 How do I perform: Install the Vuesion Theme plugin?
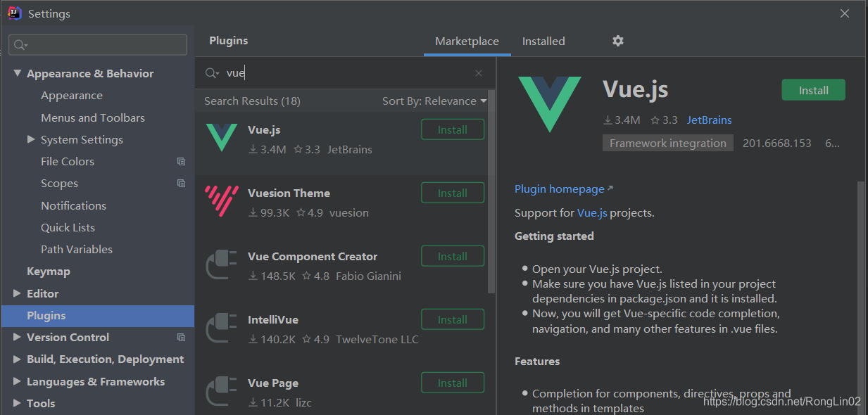(453, 193)
